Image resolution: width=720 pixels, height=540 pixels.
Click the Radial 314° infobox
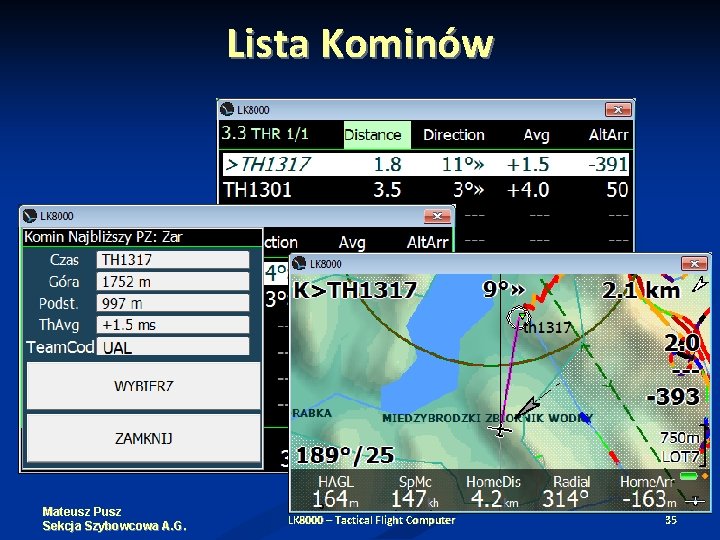567,492
